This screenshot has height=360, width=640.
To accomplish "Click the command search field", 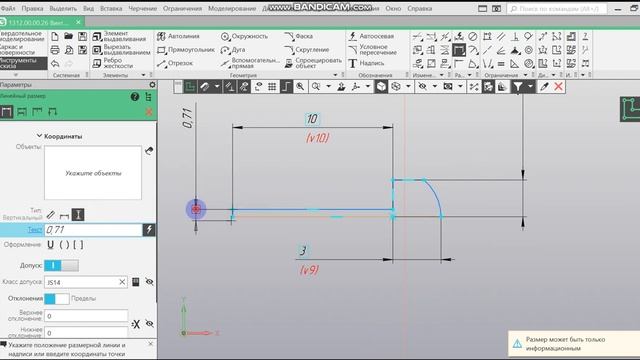I will tap(557, 8).
